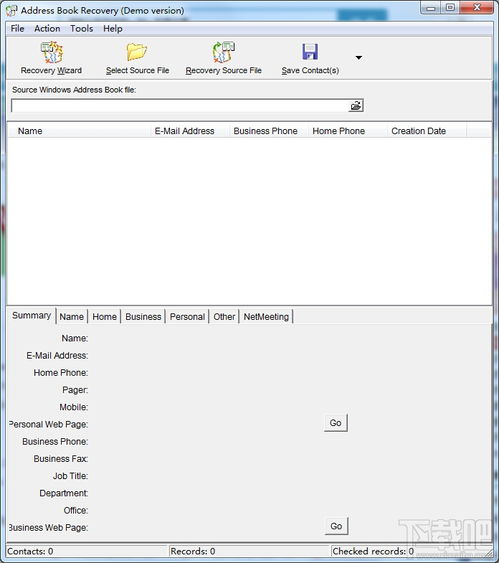Select the Personal tab
Viewport: 499px width, 563px height.
pos(187,317)
